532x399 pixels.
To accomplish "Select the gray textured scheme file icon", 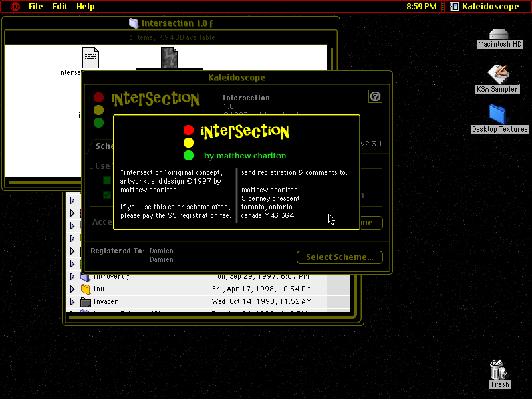I will pos(169,58).
